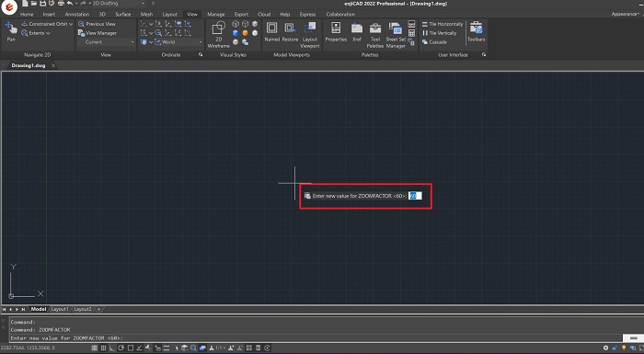The height and width of the screenshot is (354, 644).
Task: Open the enjiCAD application menu logo
Action: coord(8,7)
